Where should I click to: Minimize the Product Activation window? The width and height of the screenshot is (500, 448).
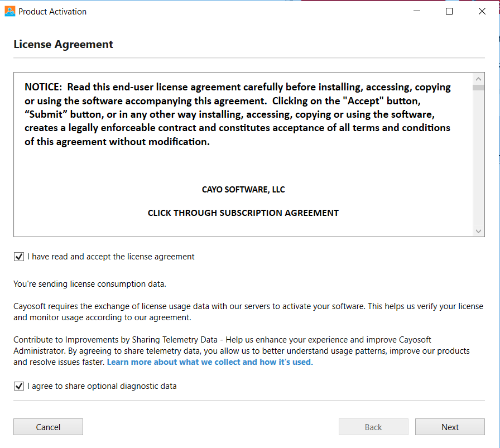417,11
